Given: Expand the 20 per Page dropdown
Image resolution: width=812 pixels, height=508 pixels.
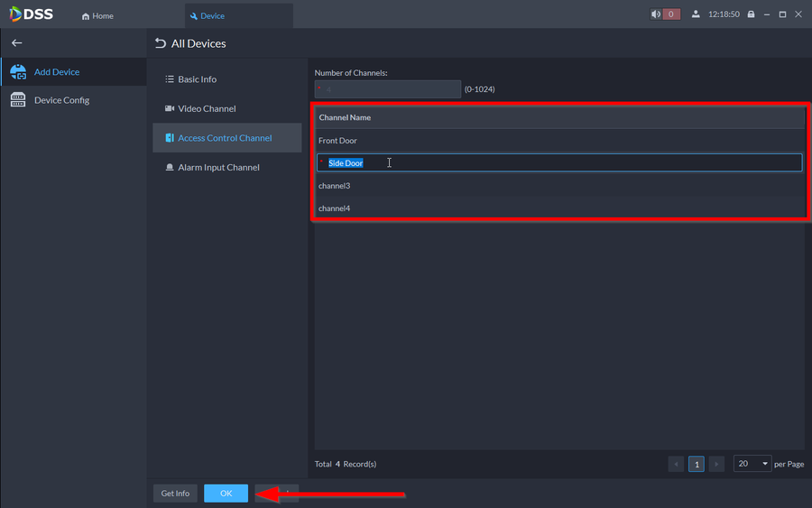Looking at the screenshot, I should (752, 464).
